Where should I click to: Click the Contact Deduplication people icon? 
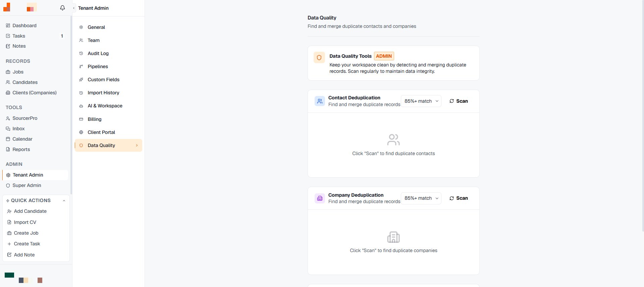pos(320,101)
